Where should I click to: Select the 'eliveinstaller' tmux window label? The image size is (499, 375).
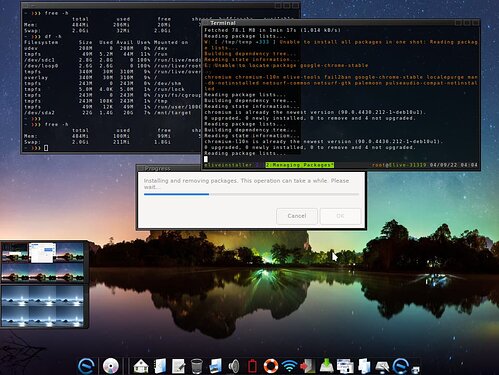[x=228, y=165]
